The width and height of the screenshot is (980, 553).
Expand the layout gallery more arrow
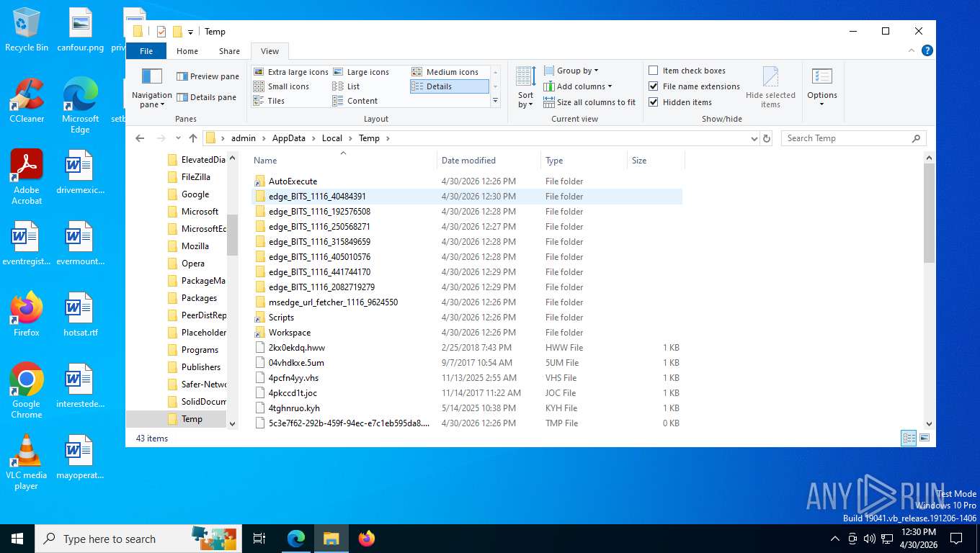[495, 102]
